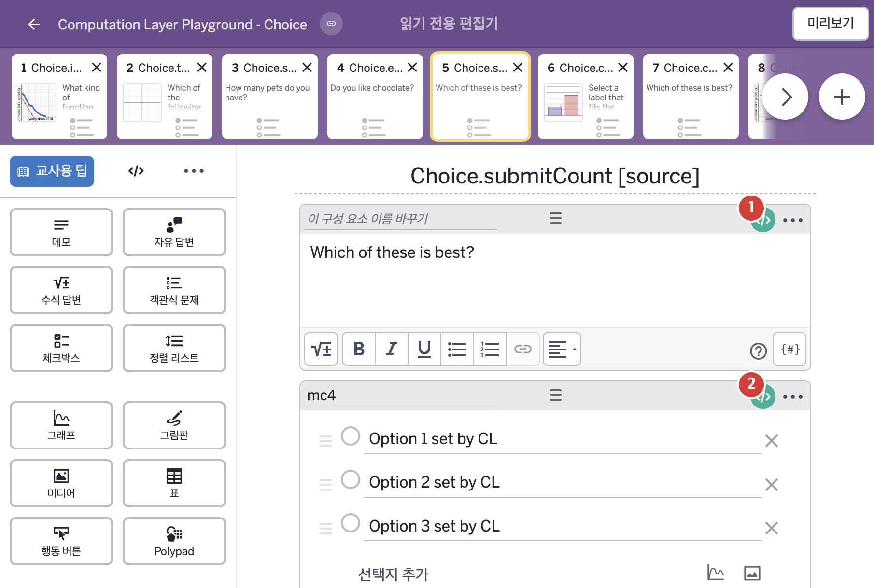
Task: Add a Polypad component
Action: tap(174, 541)
